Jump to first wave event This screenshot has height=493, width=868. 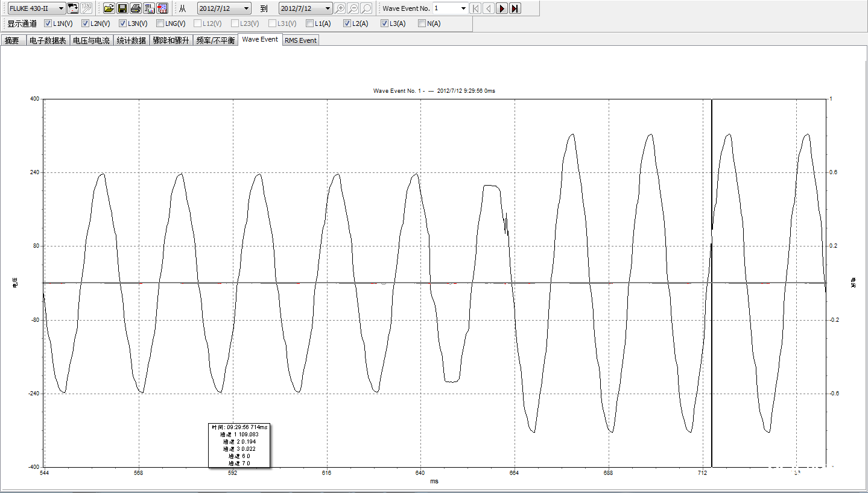pos(475,8)
